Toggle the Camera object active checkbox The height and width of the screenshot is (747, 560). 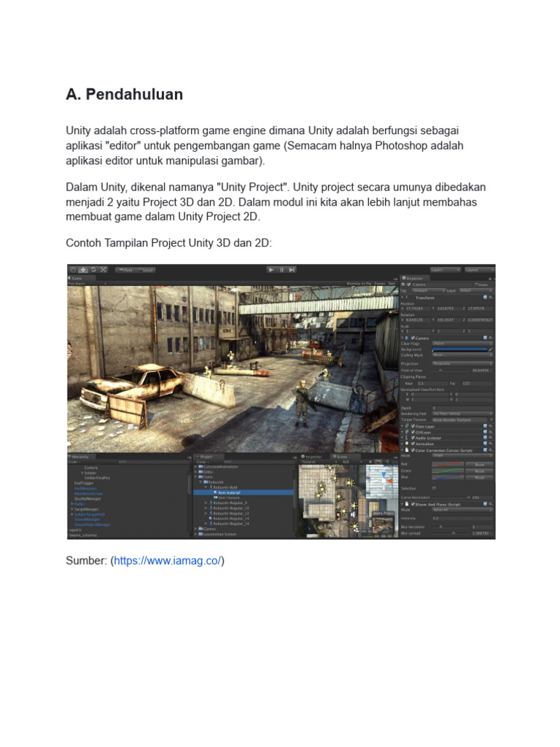point(408,285)
